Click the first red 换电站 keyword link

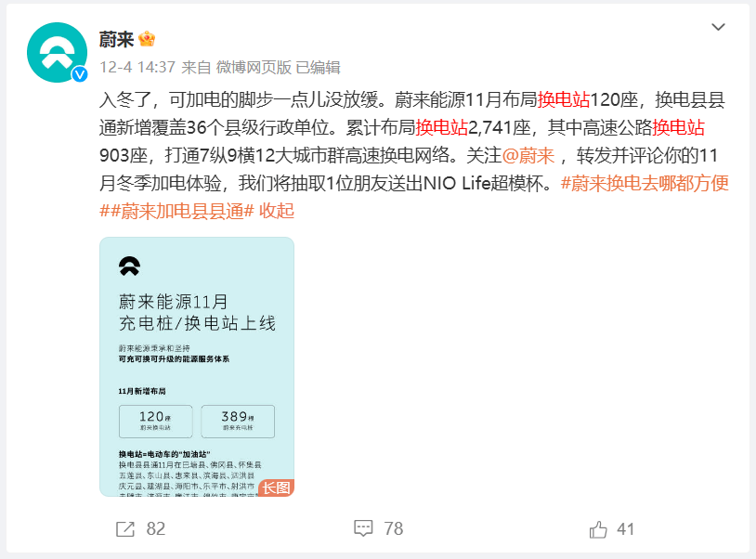564,99
